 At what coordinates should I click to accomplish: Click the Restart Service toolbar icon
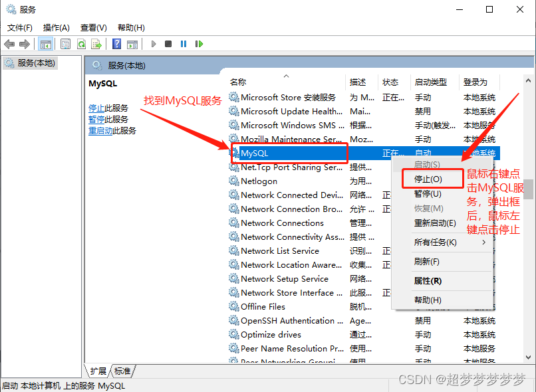click(199, 44)
